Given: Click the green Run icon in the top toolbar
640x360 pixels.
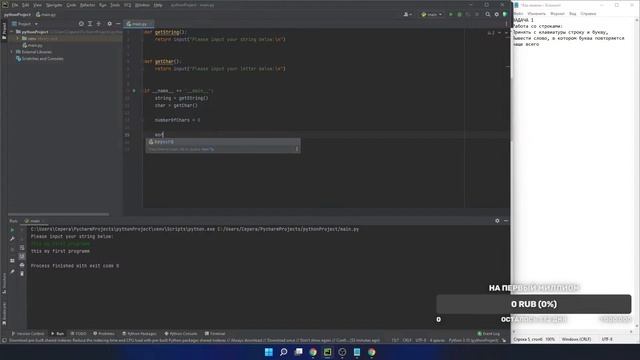Looking at the screenshot, I should pyautogui.click(x=451, y=14).
